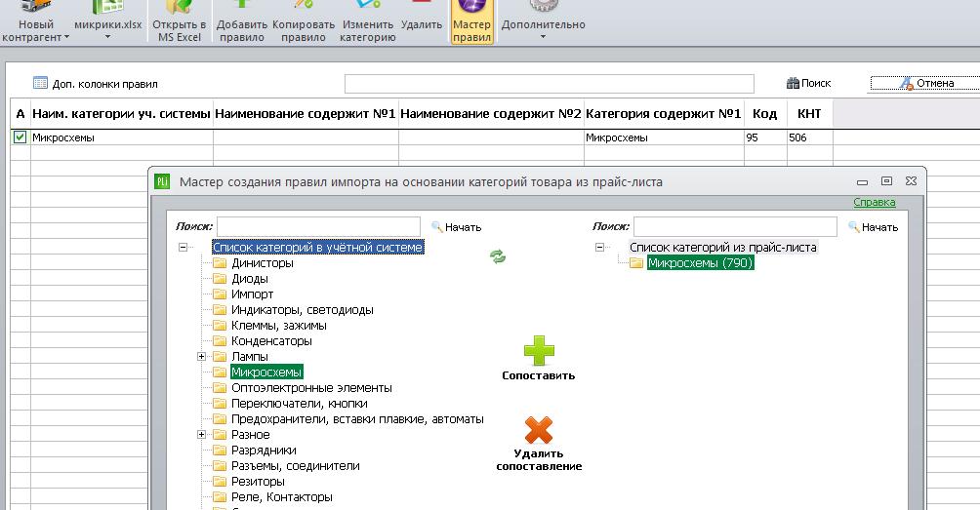
Task: Click the folder icon next to Диоды
Action: [x=220, y=279]
